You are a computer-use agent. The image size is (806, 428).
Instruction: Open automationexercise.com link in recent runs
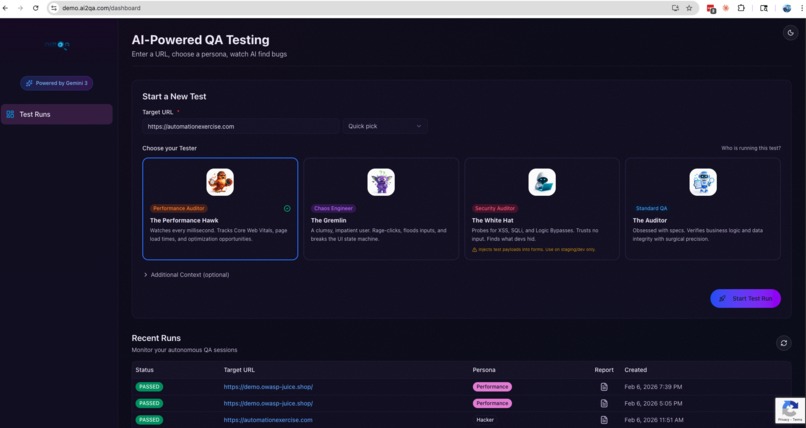(268, 420)
